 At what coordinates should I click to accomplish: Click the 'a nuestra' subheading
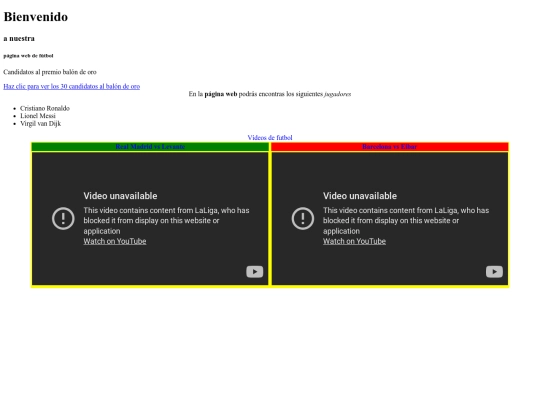(x=19, y=39)
